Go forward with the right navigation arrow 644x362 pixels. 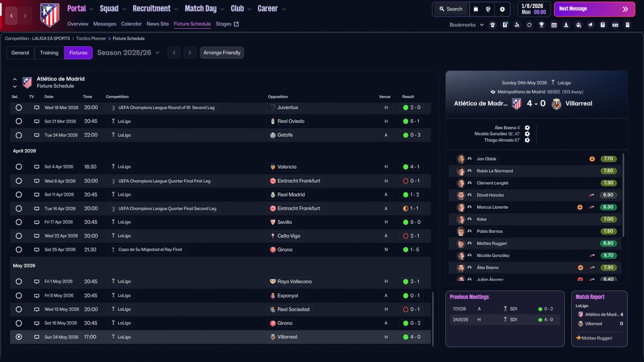25,16
